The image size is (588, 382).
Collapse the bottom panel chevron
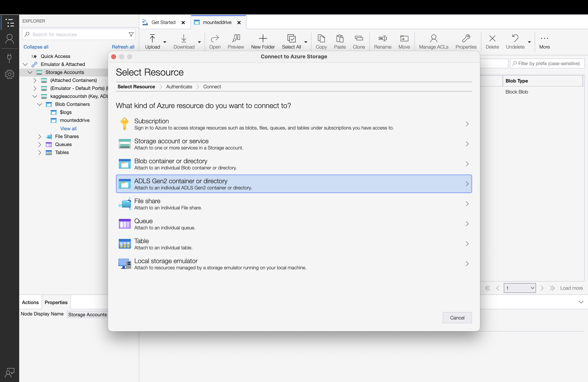[x=581, y=302]
